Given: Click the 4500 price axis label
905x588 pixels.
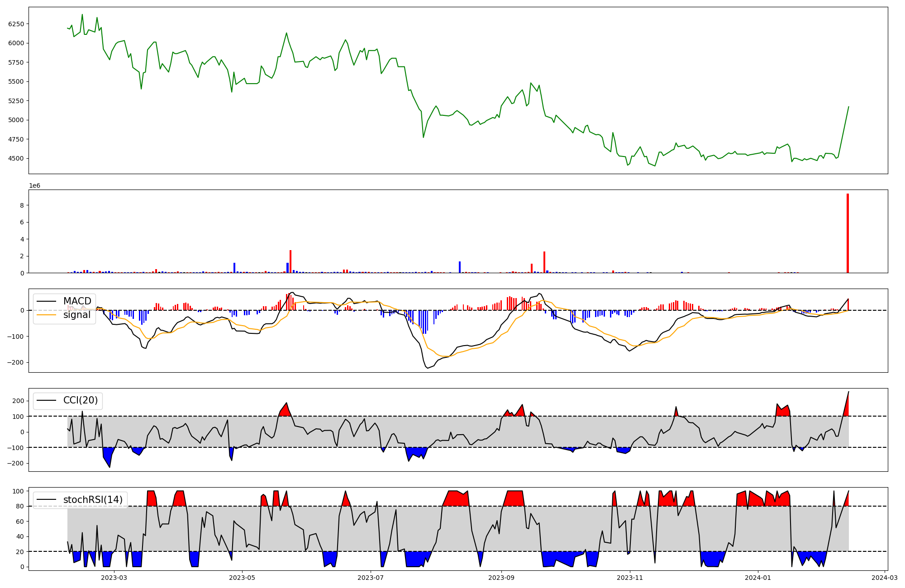Looking at the screenshot, I should coord(16,158).
